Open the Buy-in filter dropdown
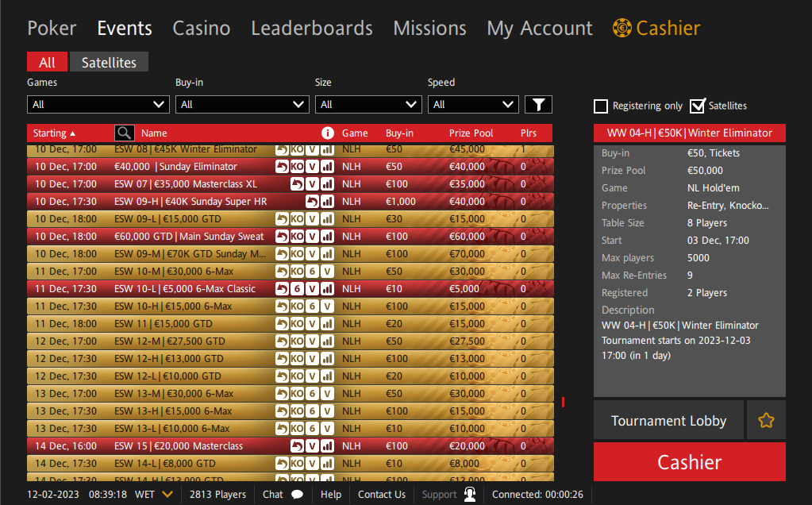This screenshot has width=812, height=505. (x=242, y=104)
